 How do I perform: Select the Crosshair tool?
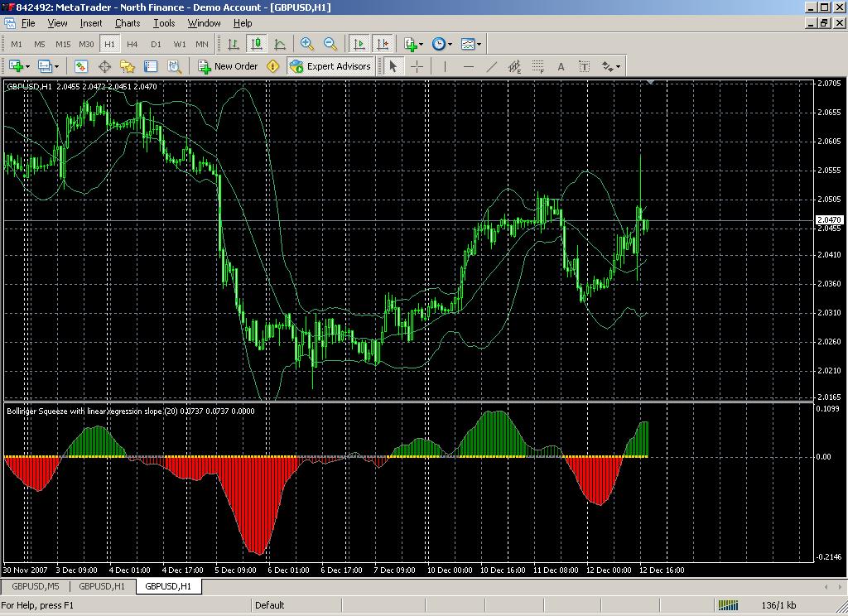[417, 66]
